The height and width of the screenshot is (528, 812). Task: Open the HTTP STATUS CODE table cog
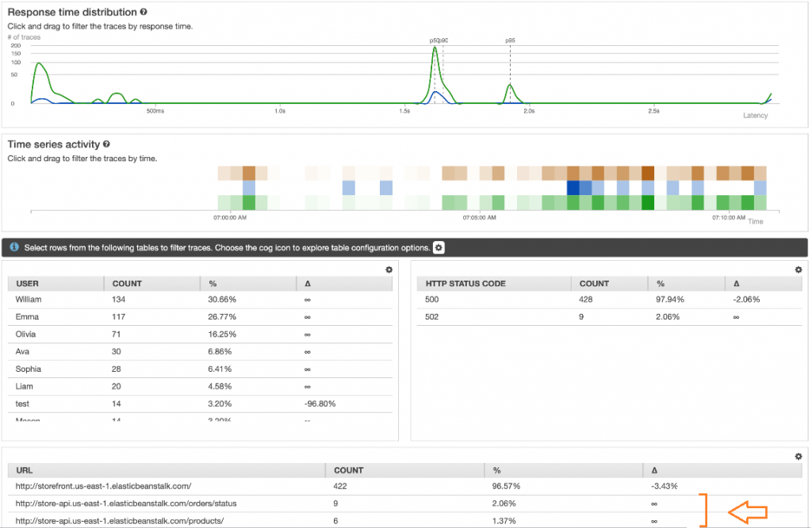(x=799, y=270)
